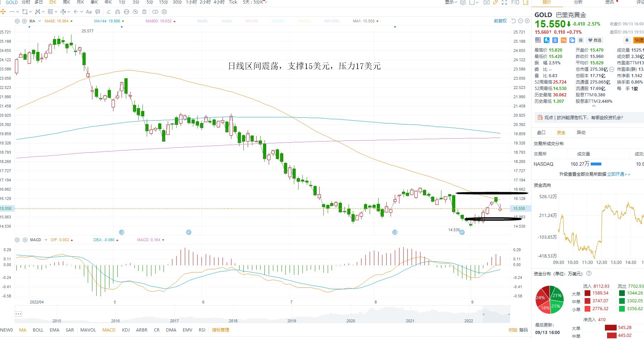Screen dimensions: 644x339
Task: Select the horizontal line drawing tool
Action: [x=12, y=12]
